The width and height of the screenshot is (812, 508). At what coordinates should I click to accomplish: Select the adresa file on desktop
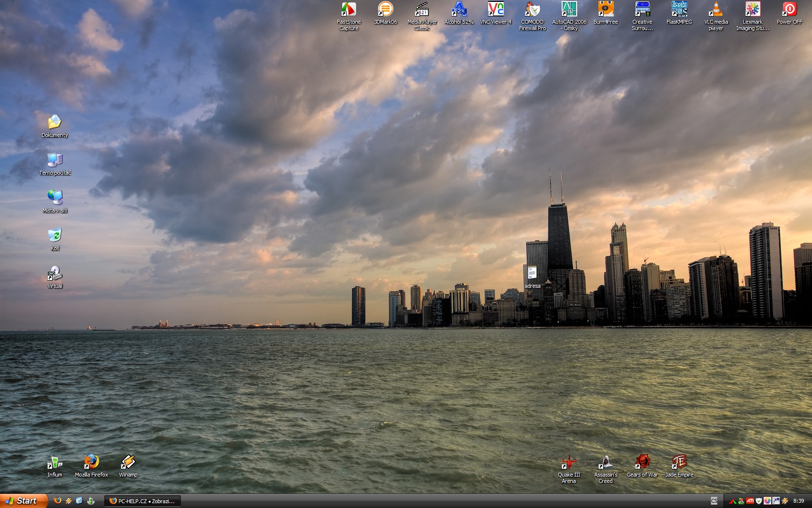pyautogui.click(x=532, y=274)
